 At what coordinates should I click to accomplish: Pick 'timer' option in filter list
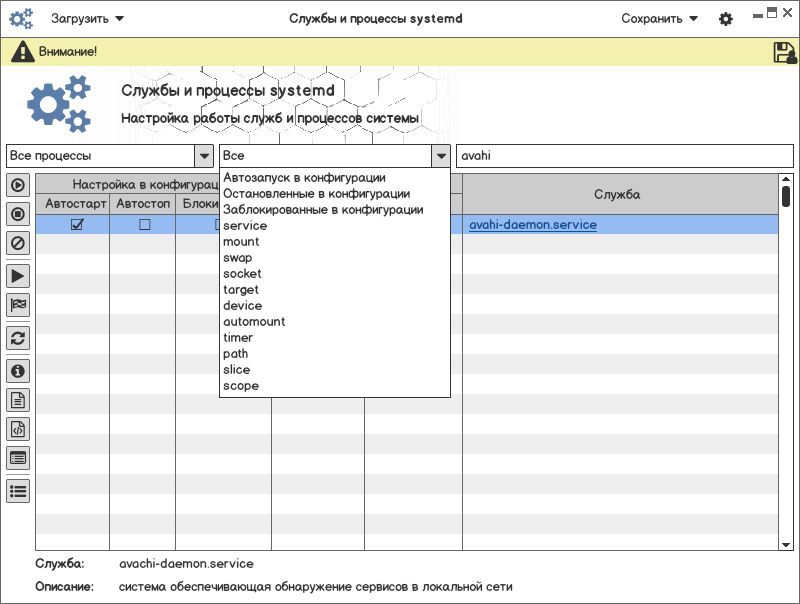point(238,338)
